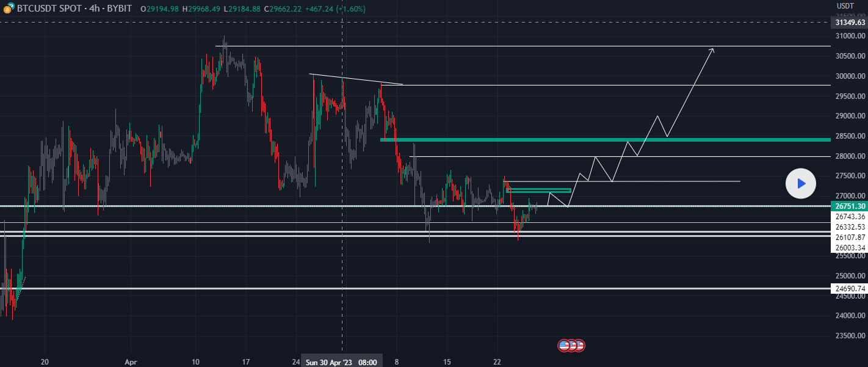Click the 17 date label on time axis
The height and width of the screenshot is (367, 868).
245,362
